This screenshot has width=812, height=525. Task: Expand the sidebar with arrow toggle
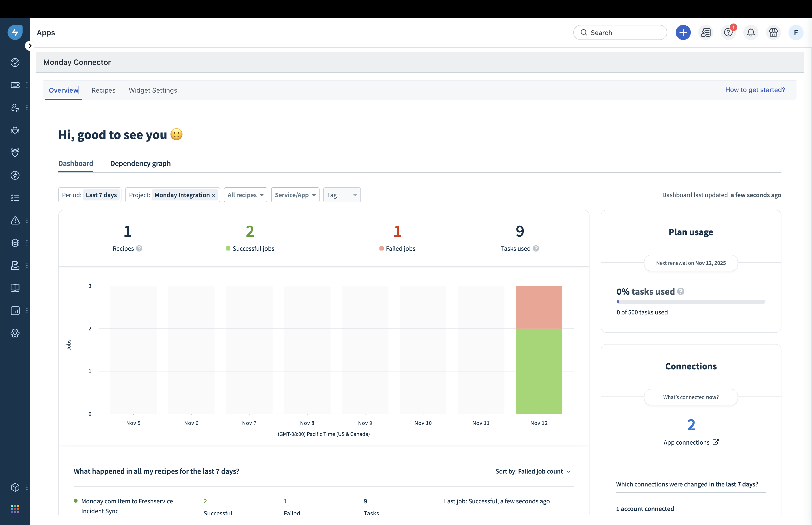(x=30, y=46)
